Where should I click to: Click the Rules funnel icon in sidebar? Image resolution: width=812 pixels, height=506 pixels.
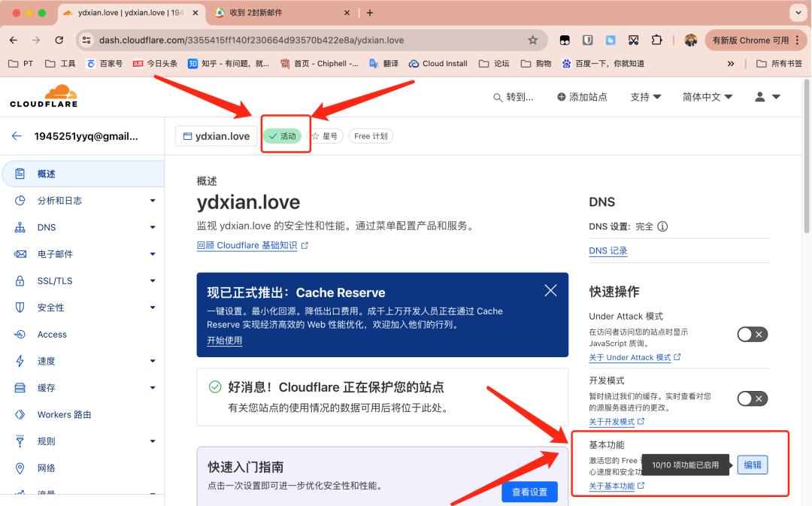[x=20, y=441]
